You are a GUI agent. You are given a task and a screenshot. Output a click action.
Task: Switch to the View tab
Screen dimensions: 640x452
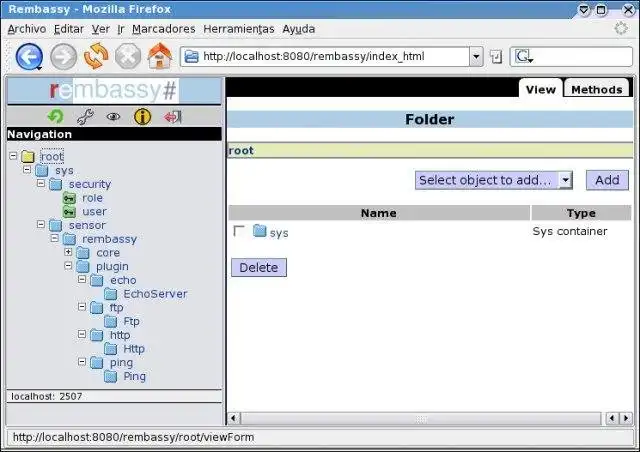coord(540,89)
